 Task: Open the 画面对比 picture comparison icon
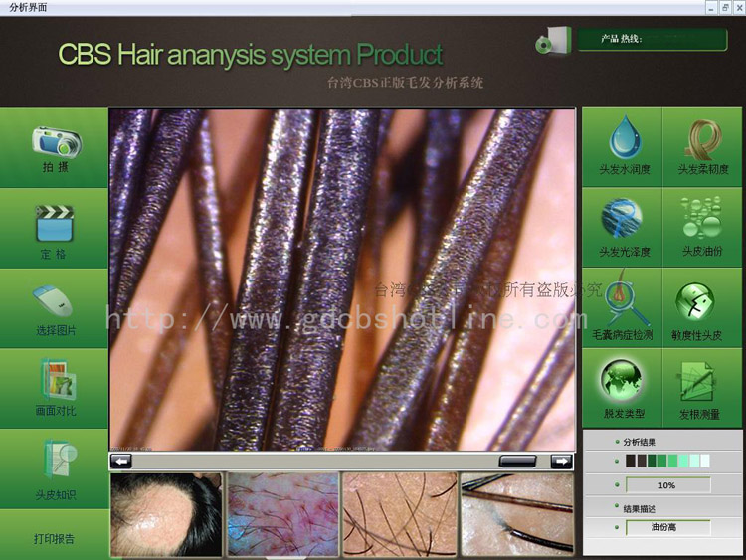point(58,379)
